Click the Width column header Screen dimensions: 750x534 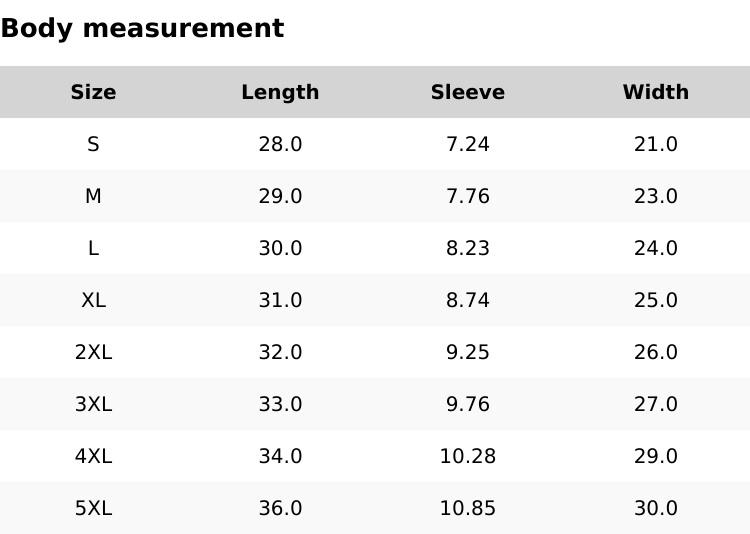[655, 92]
